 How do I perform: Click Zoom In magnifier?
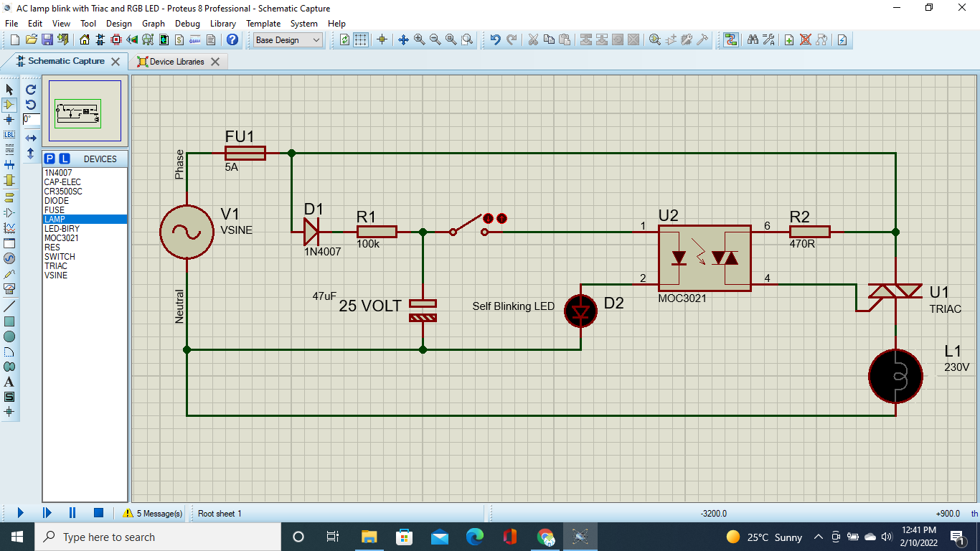(419, 39)
